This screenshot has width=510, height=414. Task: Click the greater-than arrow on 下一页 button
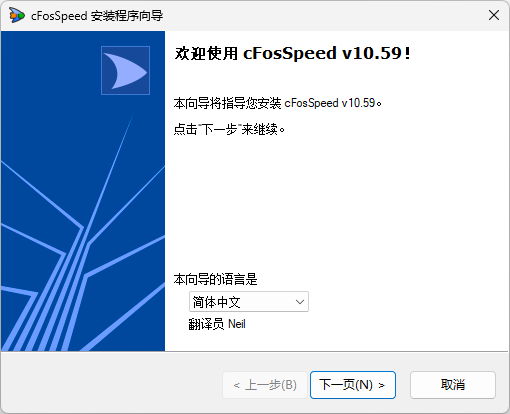coord(381,386)
